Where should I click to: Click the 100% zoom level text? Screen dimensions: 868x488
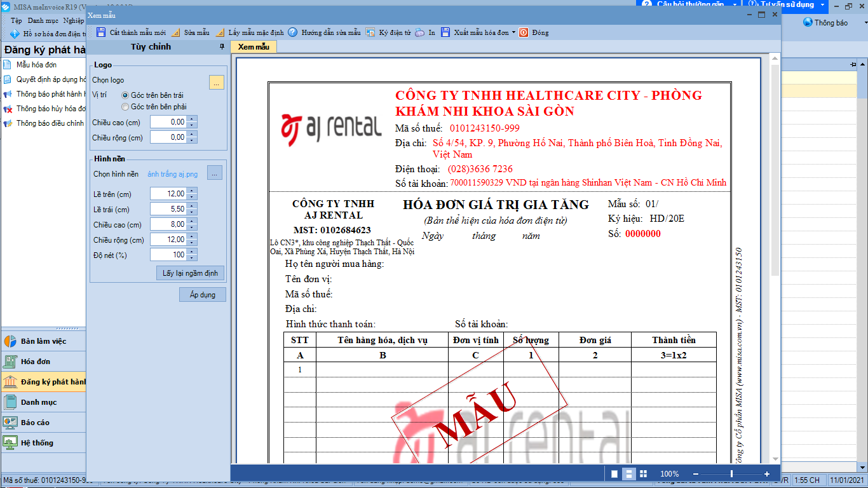[x=670, y=474]
